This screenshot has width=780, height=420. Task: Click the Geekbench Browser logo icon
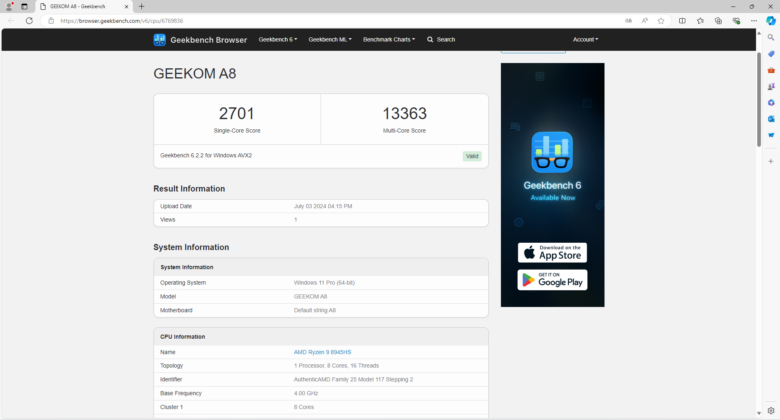click(159, 40)
